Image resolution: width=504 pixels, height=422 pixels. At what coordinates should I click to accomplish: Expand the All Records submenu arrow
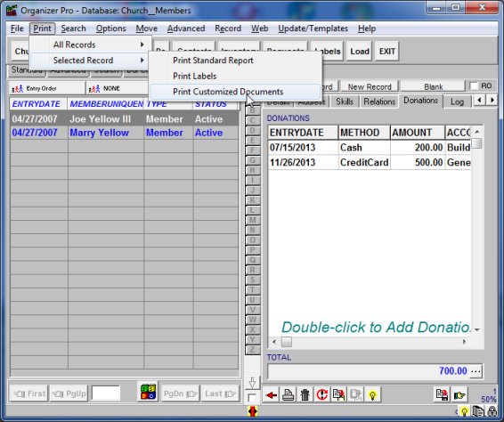point(142,45)
